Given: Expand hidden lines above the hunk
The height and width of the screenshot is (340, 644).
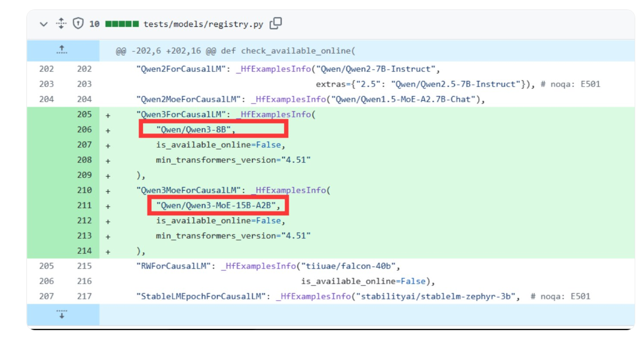Looking at the screenshot, I should coord(62,50).
